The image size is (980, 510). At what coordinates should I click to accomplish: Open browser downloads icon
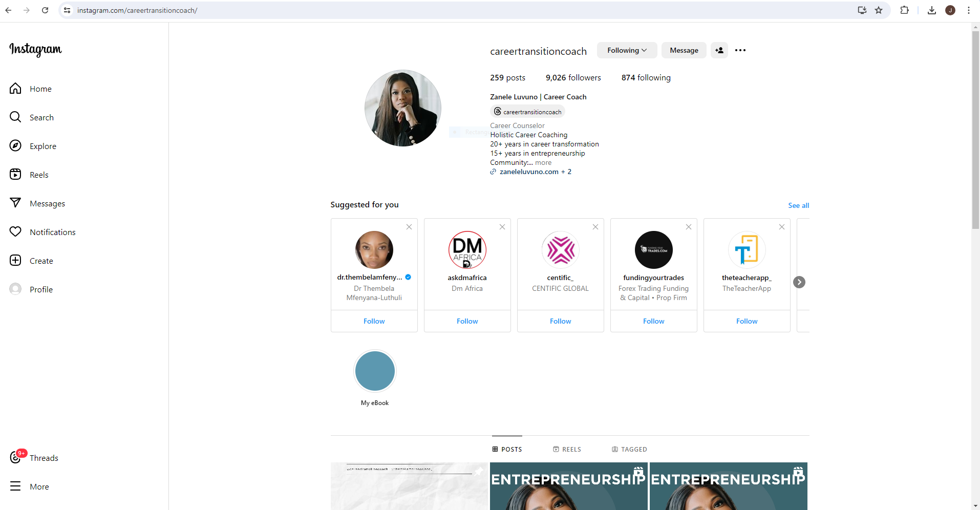click(x=932, y=10)
